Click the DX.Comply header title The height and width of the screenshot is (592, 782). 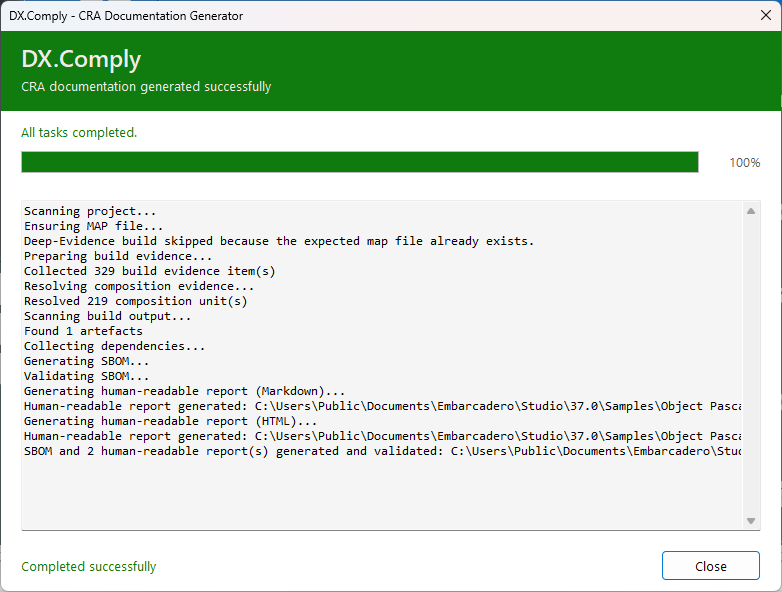(81, 59)
